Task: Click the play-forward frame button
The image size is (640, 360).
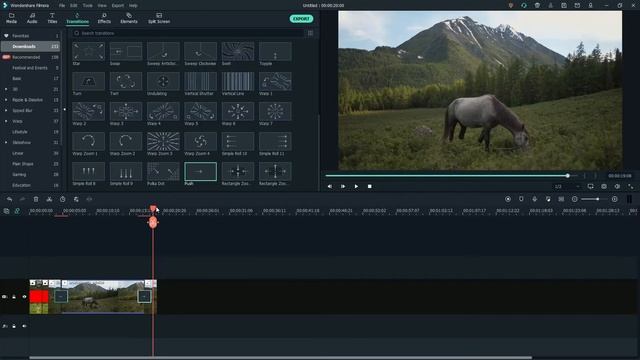Action: [343, 187]
